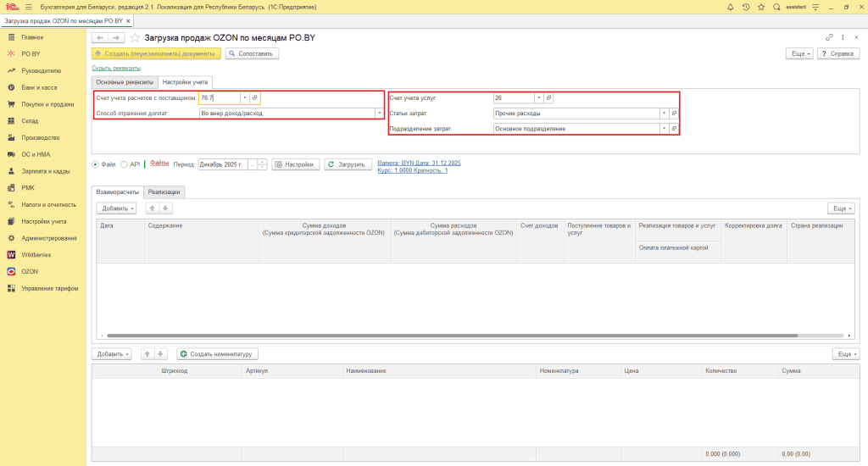Click Счет учета услуг input field

[x=514, y=98]
